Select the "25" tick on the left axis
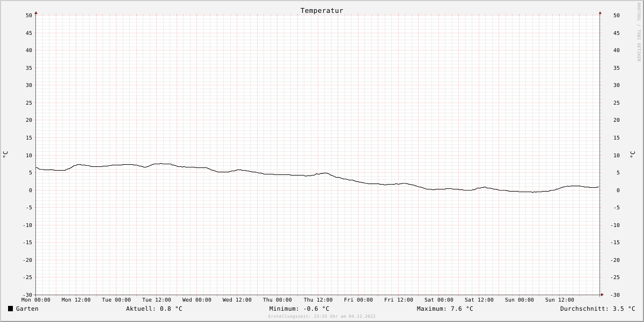644x322 pixels. tap(29, 103)
